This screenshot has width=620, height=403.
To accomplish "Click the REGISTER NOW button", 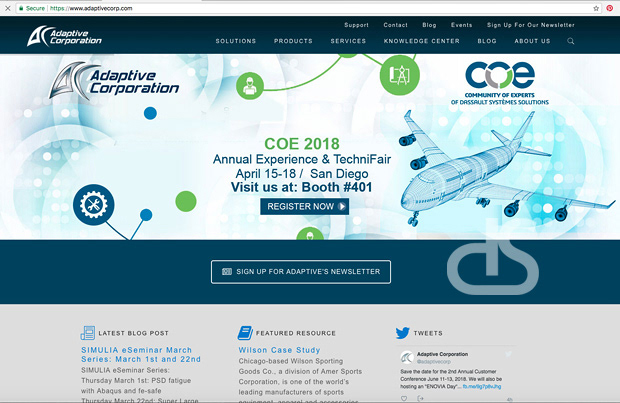I will click(304, 206).
